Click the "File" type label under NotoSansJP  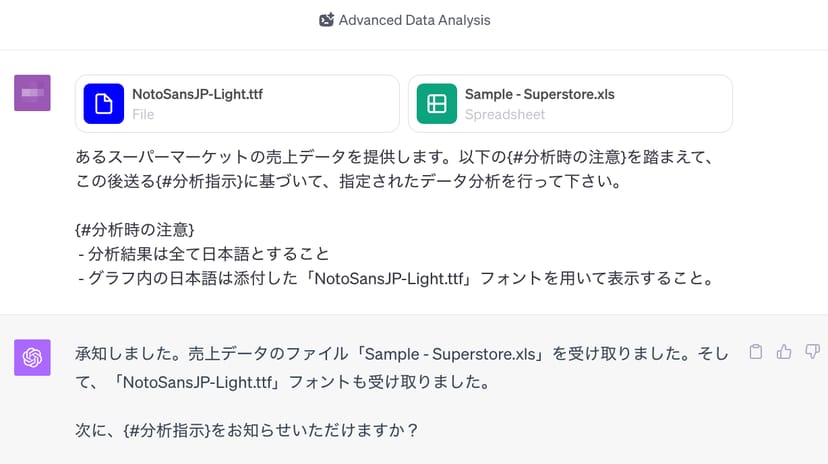pyautogui.click(x=143, y=115)
